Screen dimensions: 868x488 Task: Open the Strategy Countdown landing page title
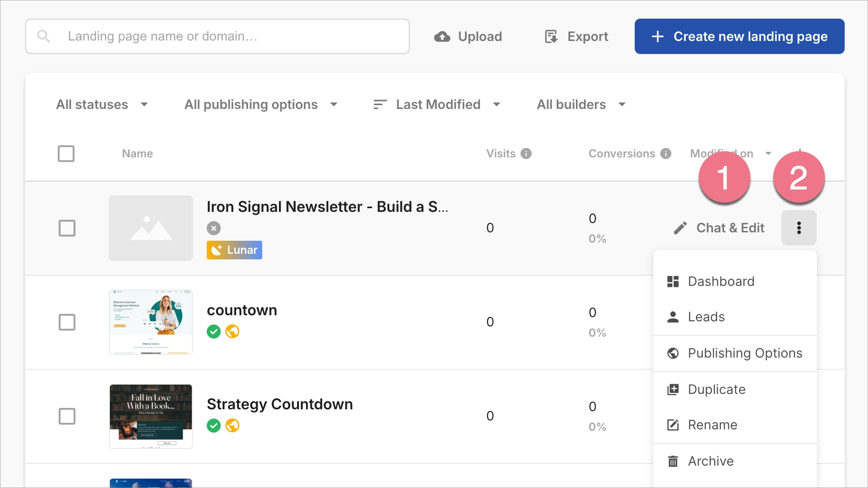pyautogui.click(x=280, y=404)
